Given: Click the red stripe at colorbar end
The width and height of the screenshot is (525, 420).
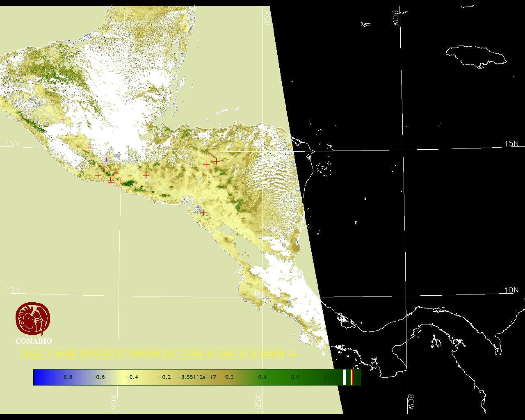Looking at the screenshot, I should click(352, 377).
